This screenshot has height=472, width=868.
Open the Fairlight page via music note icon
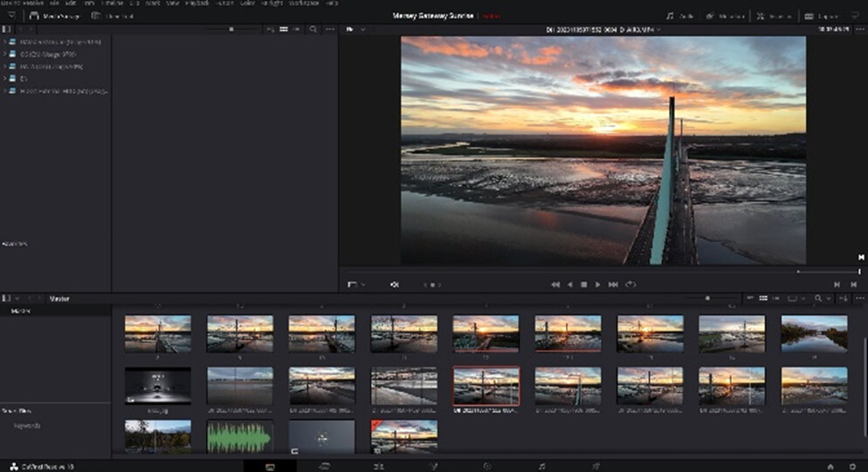pyautogui.click(x=541, y=466)
